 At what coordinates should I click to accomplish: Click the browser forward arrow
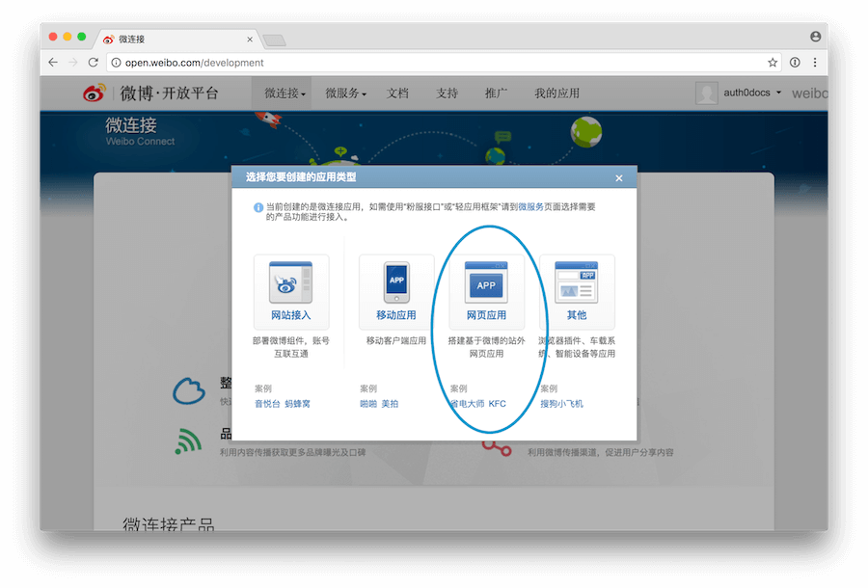click(73, 63)
